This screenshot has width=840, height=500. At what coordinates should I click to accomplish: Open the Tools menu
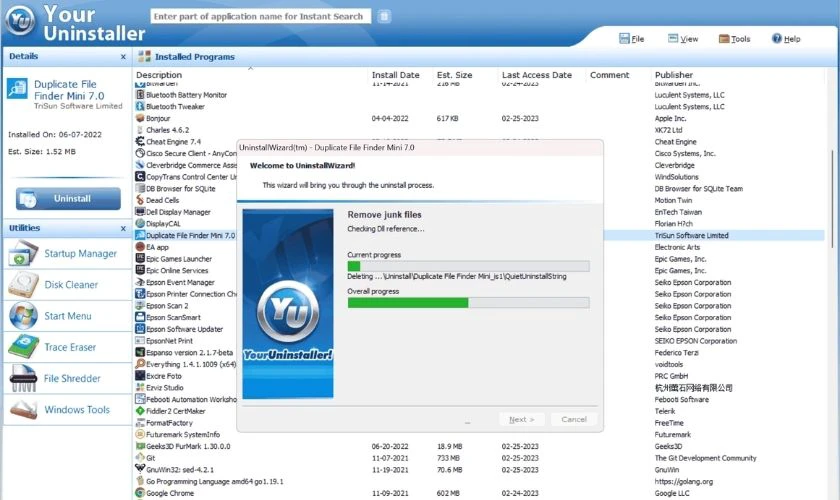[734, 39]
